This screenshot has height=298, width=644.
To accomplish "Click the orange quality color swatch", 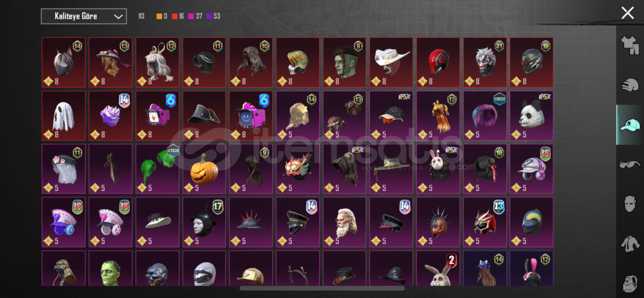I will point(159,16).
